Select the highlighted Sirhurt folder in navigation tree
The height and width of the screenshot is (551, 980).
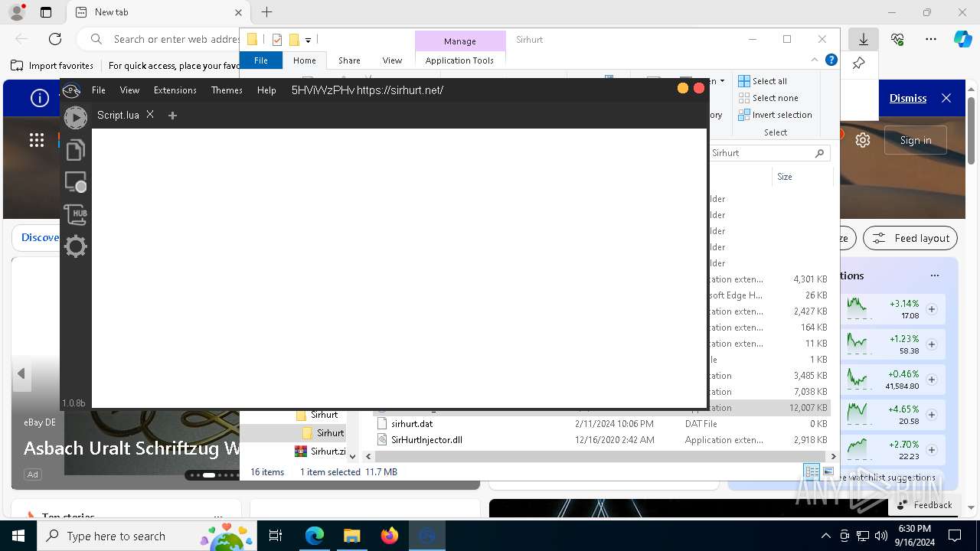coord(330,433)
